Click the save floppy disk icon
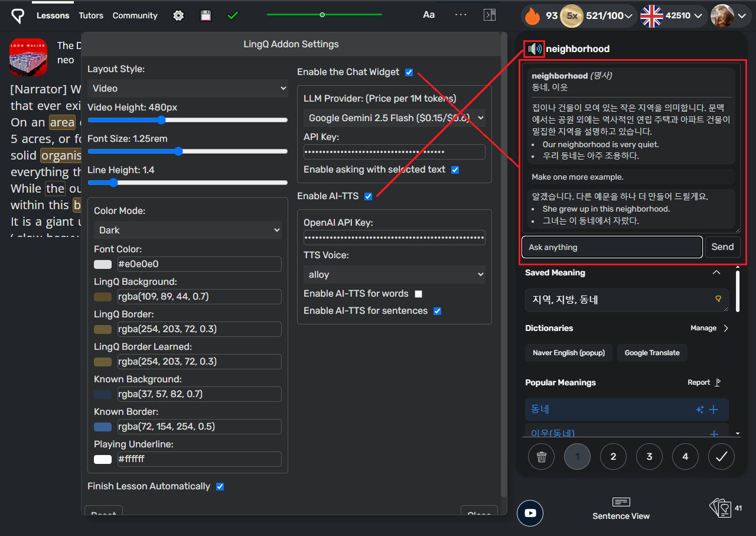The height and width of the screenshot is (536, 756). coord(206,16)
